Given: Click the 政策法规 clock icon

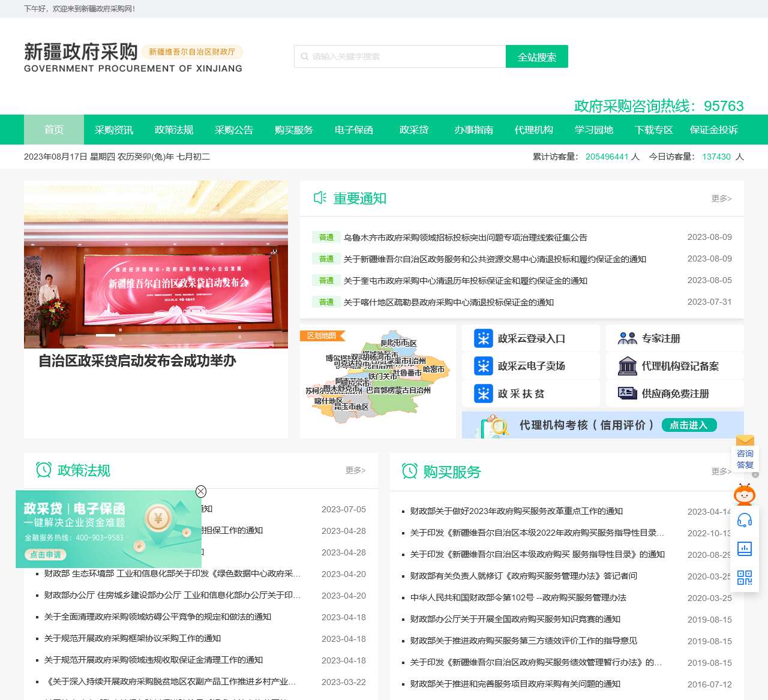Looking at the screenshot, I should (x=44, y=470).
